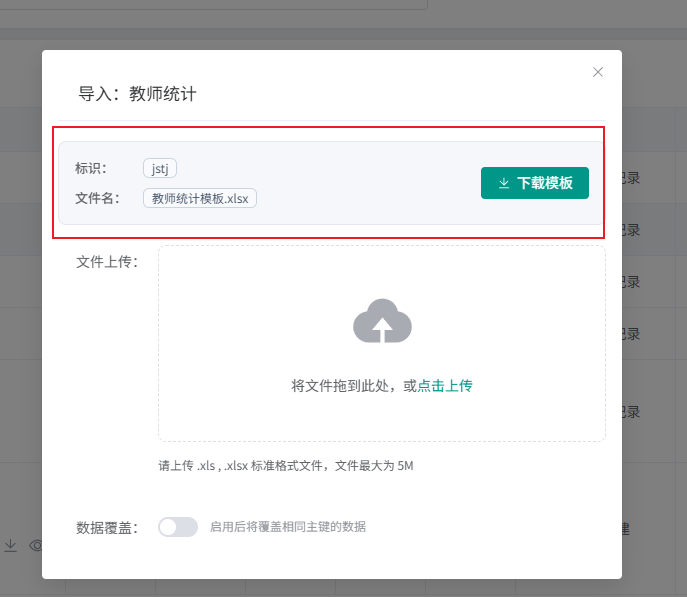Screen dimensions: 687x597
Task: Click the dialog title 导入：教师统计
Action: point(138,94)
